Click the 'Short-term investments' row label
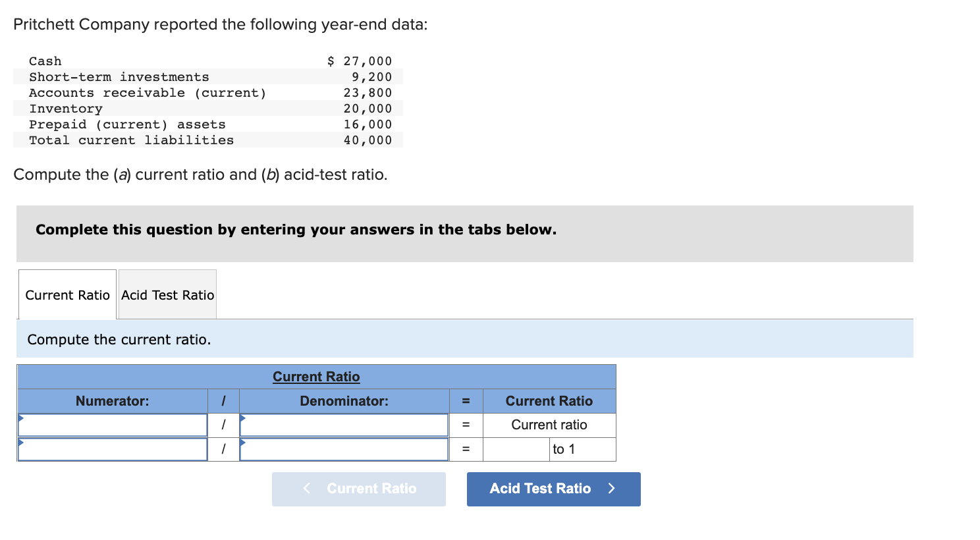Screen dimensions: 980x540 click(x=119, y=77)
